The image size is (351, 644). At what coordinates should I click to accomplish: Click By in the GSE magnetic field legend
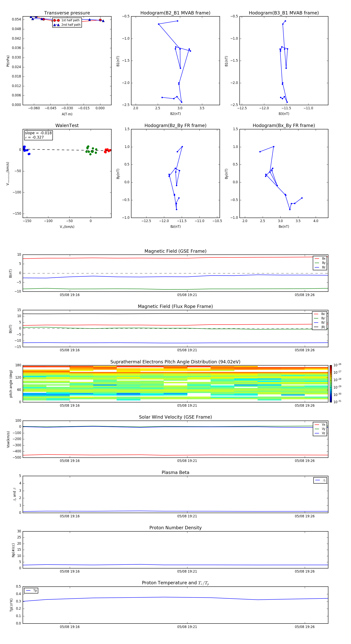(x=320, y=263)
